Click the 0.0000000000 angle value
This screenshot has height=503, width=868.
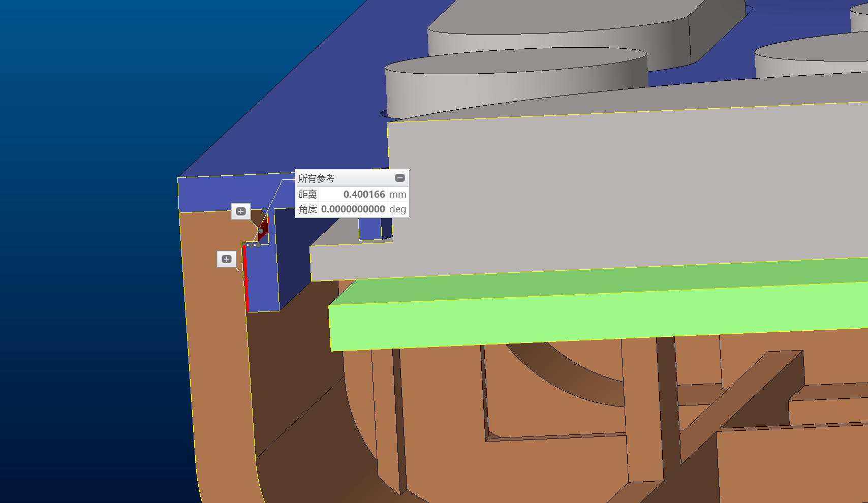coord(353,209)
